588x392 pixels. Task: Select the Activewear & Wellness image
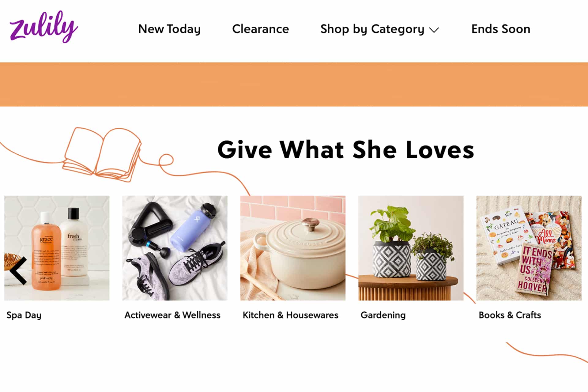click(x=175, y=248)
